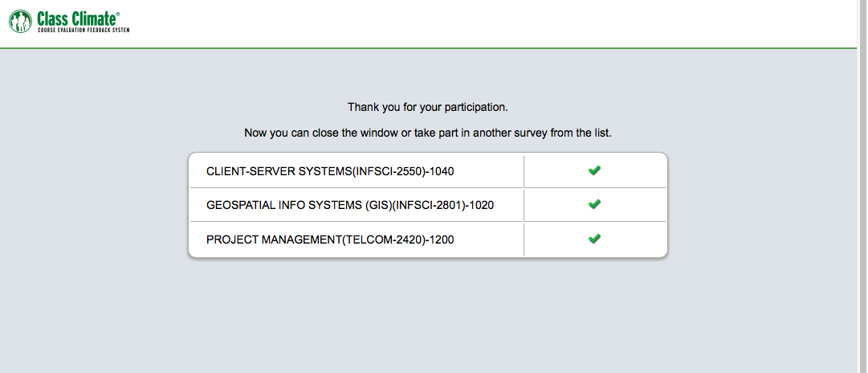This screenshot has height=373, width=868.
Task: Click section number 1040 in the first row
Action: (452, 171)
